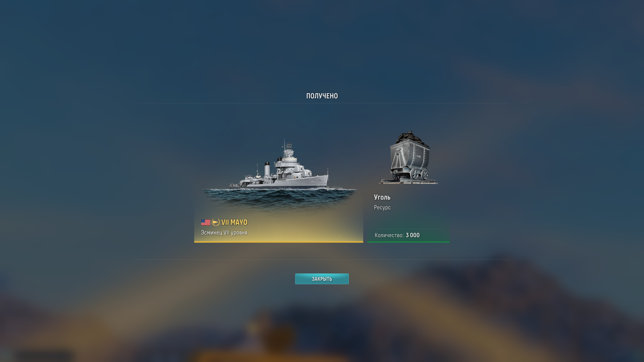Screen dimensions: 644x362
Task: Select the VII MAYO ship name
Action: click(234, 222)
